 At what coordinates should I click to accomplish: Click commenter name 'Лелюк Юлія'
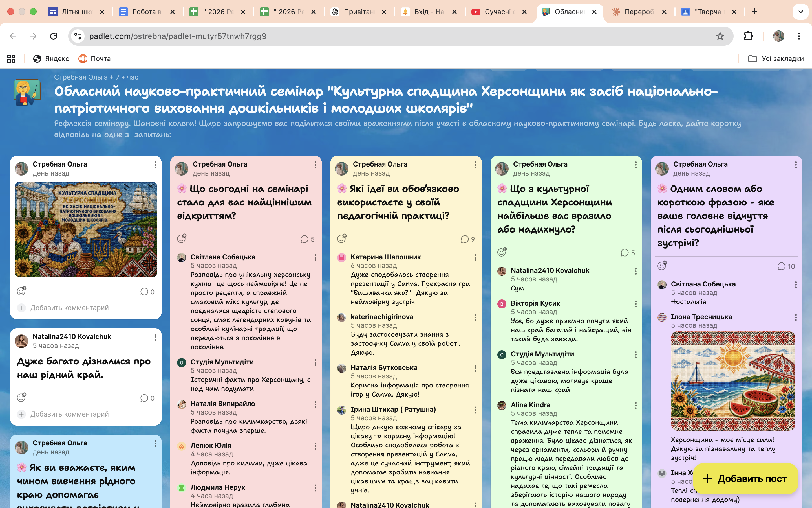coord(211,446)
